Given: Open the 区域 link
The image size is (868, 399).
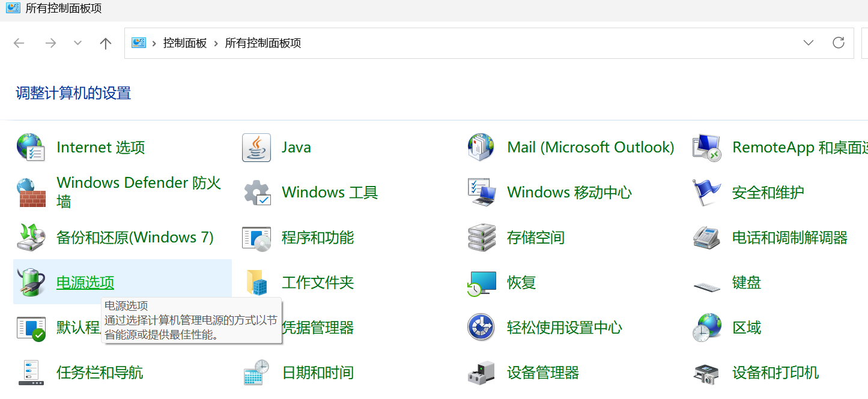Looking at the screenshot, I should point(747,328).
